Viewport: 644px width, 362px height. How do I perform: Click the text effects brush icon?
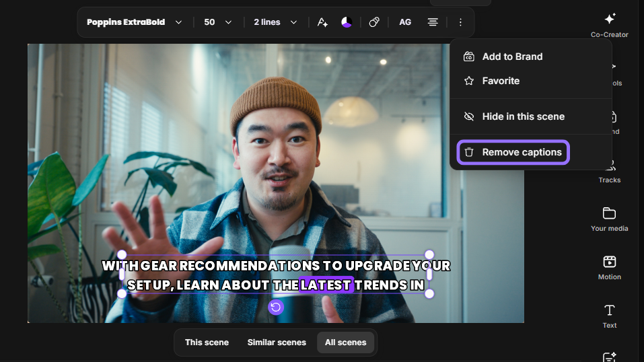(374, 22)
